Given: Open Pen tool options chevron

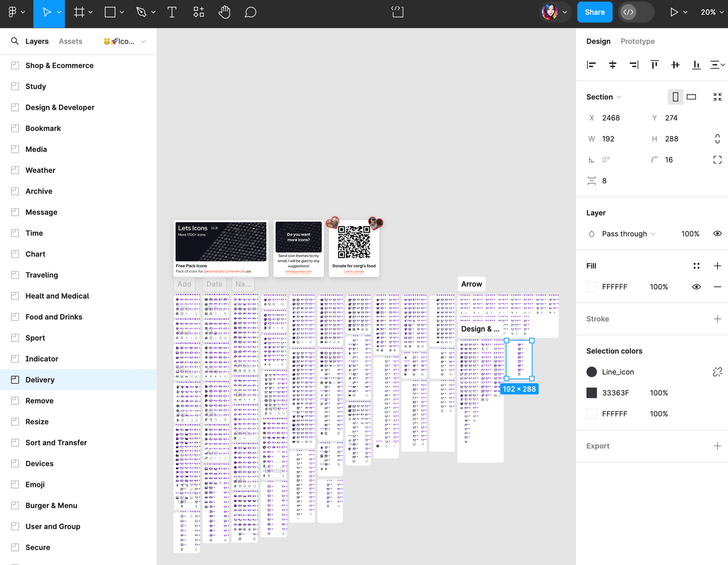Looking at the screenshot, I should click(x=153, y=13).
